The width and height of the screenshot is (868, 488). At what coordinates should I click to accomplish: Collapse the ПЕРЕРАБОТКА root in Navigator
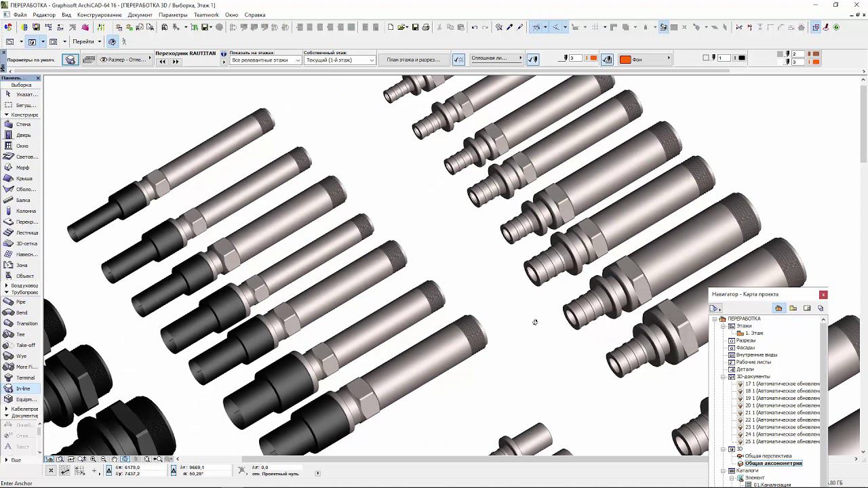click(x=714, y=319)
